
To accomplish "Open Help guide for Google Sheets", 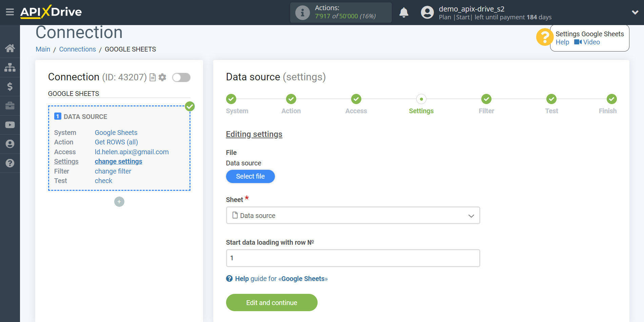I will pos(277,279).
